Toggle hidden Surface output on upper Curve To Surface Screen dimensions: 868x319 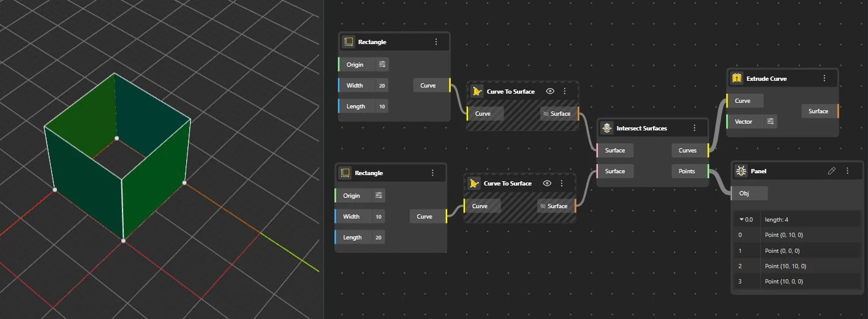(546, 113)
